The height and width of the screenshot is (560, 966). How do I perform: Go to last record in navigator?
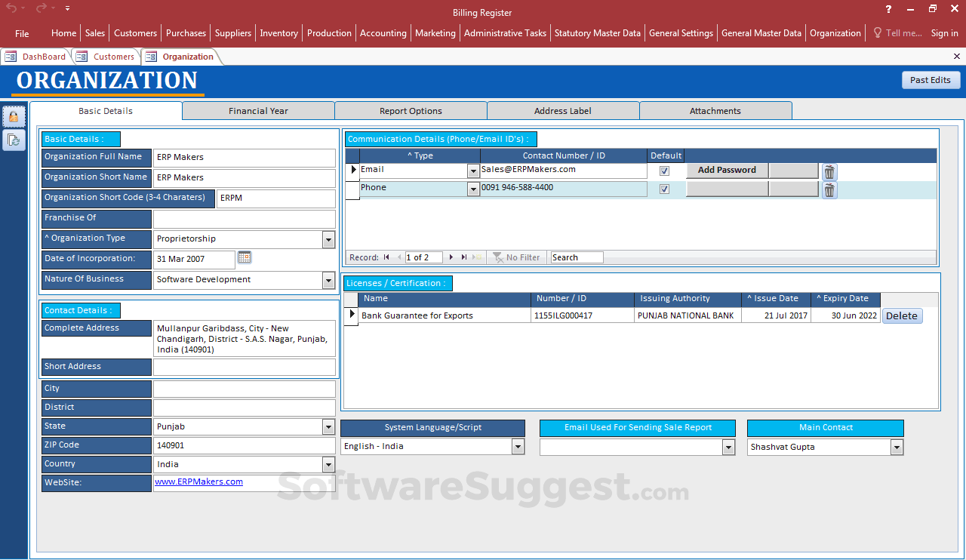coord(464,257)
